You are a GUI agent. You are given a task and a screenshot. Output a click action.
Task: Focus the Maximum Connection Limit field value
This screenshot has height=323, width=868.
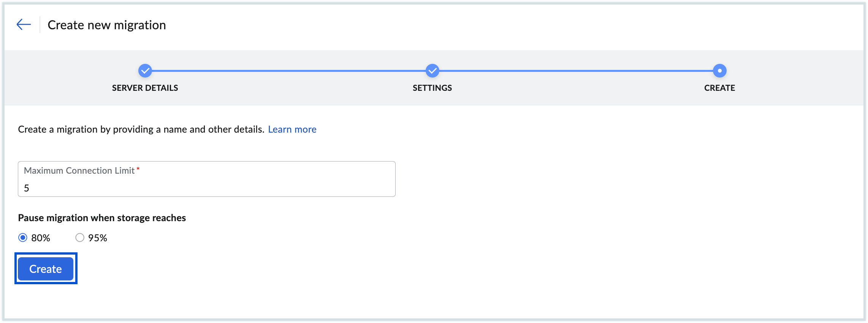[x=206, y=188]
